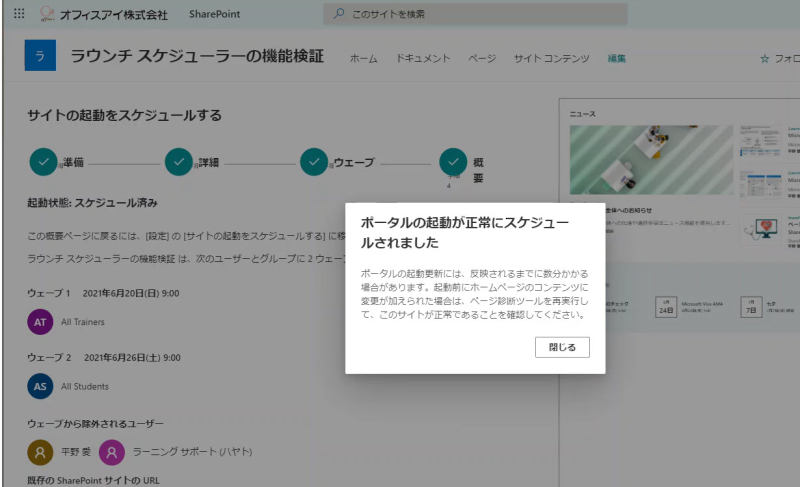Click the follow star icon
Screen dimensions: 800x487
(764, 59)
